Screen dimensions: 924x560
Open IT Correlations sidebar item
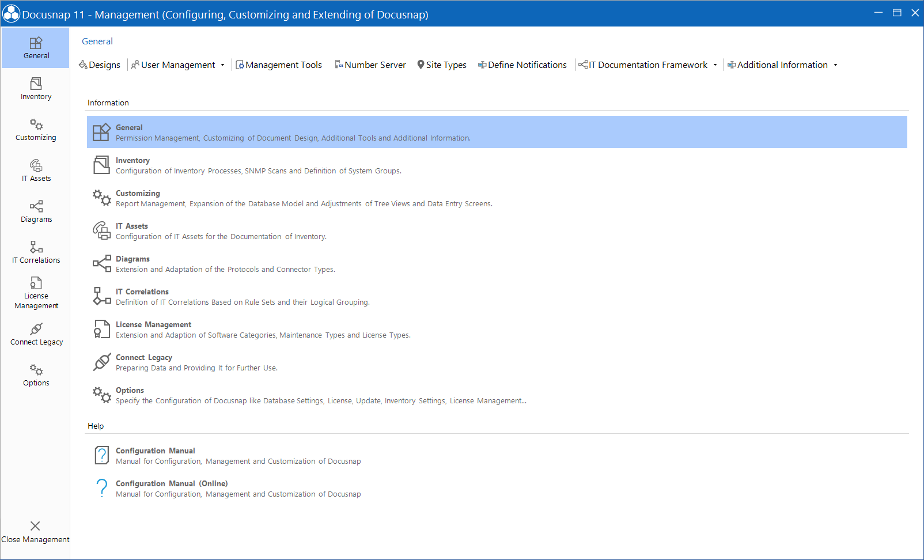tap(36, 252)
